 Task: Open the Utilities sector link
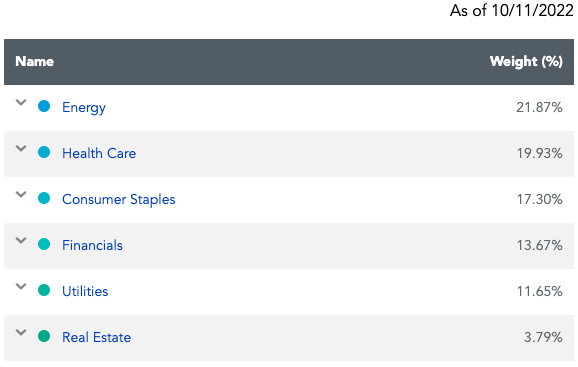[85, 291]
